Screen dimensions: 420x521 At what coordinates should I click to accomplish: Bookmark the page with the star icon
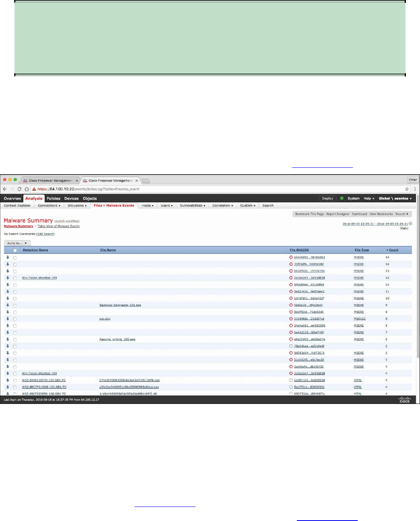tap(407, 189)
